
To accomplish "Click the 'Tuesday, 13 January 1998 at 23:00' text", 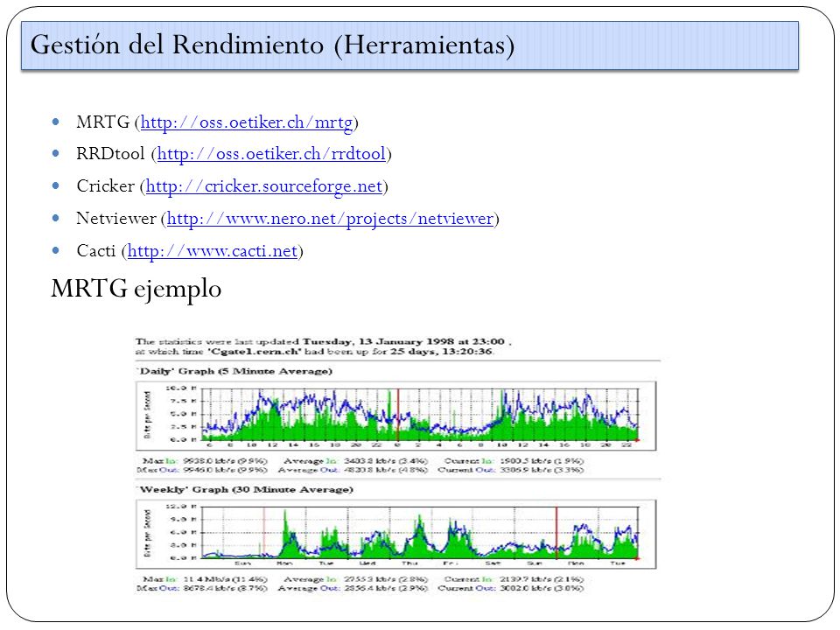I will (404, 341).
